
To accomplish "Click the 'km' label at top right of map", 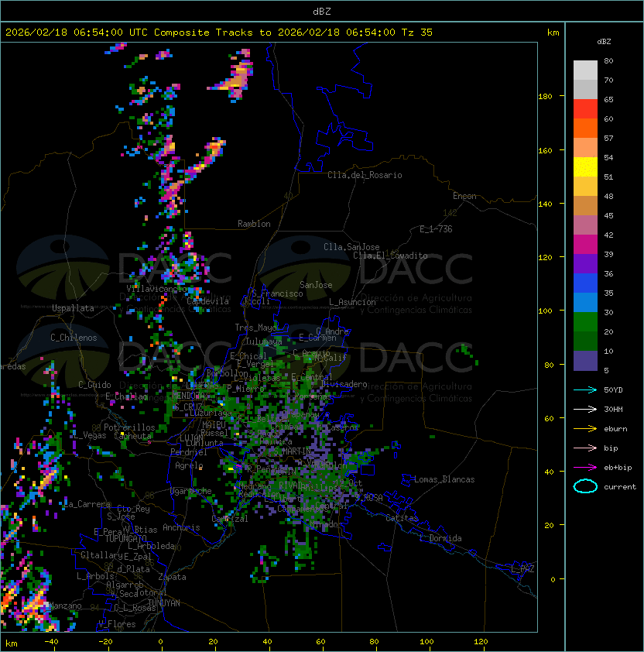I will coord(553,33).
